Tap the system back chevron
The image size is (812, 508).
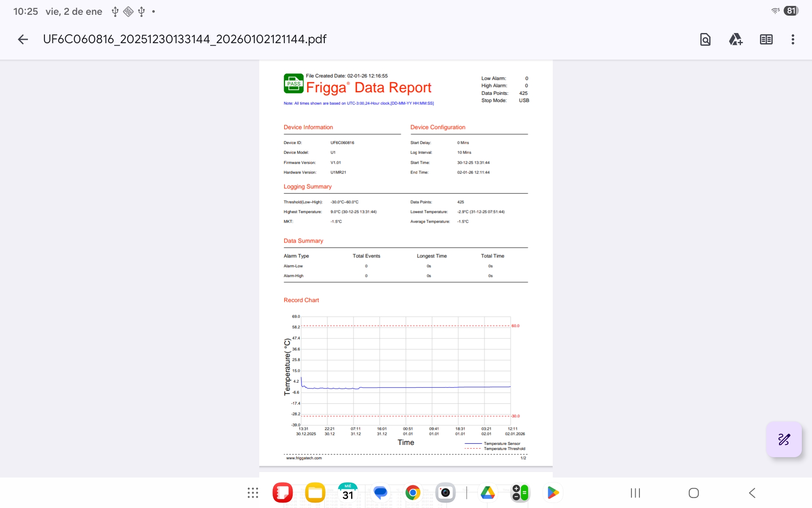752,493
